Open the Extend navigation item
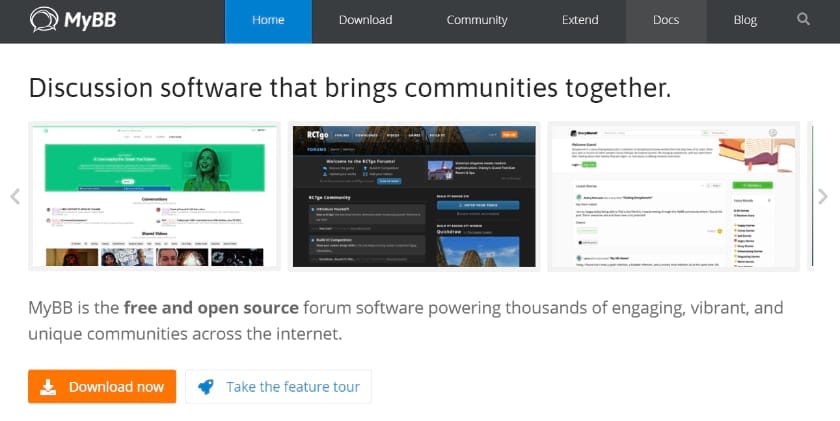The height and width of the screenshot is (421, 840). tap(580, 20)
